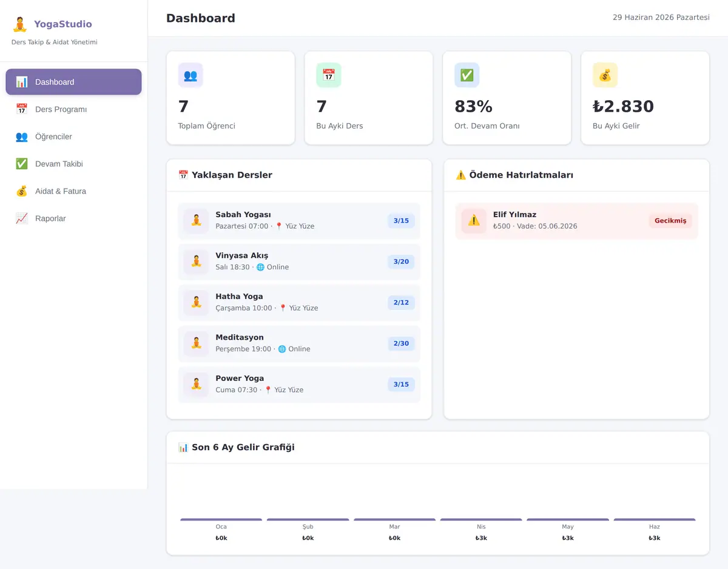The width and height of the screenshot is (728, 569).
Task: Click the 'Ödeme Hatırlatmaları' panel heading
Action: coord(514,175)
